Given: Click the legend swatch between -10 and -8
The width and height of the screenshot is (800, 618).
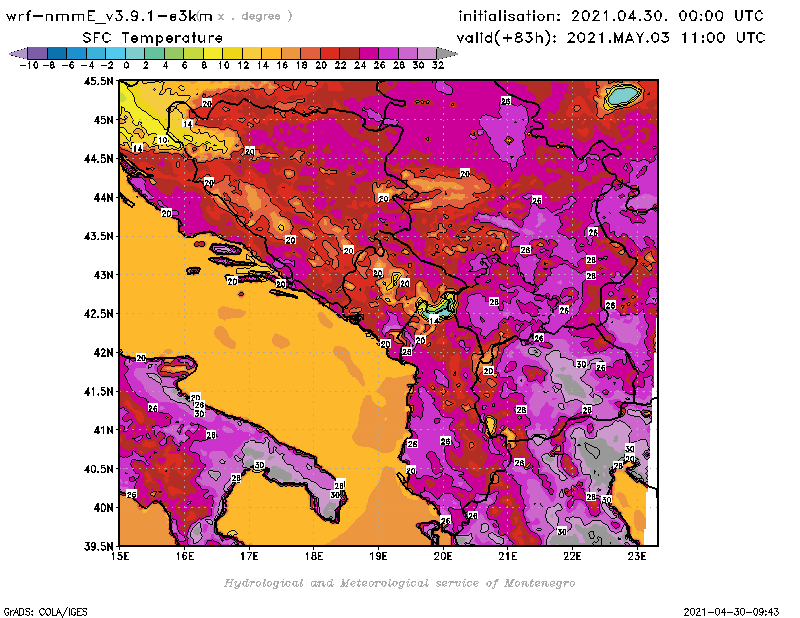Looking at the screenshot, I should tap(38, 53).
